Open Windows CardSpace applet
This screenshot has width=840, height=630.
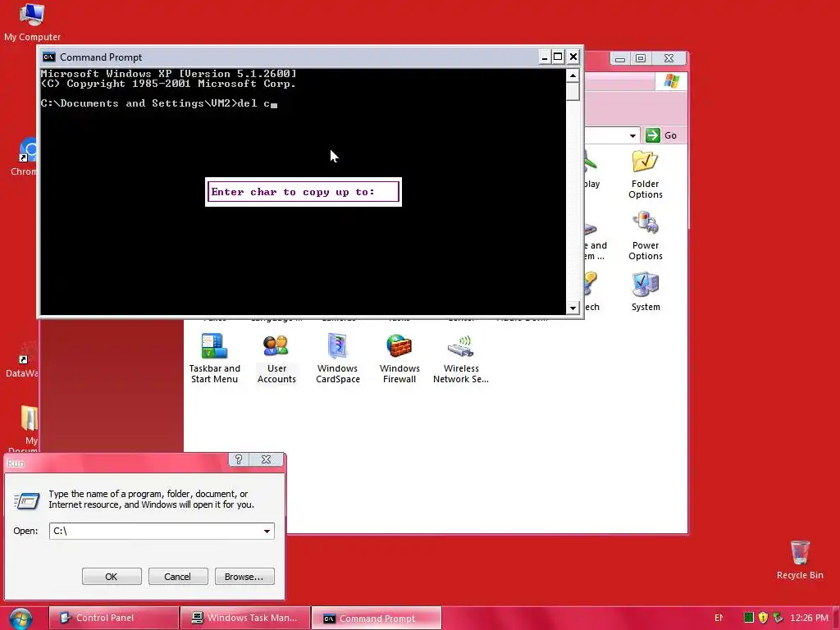(337, 359)
